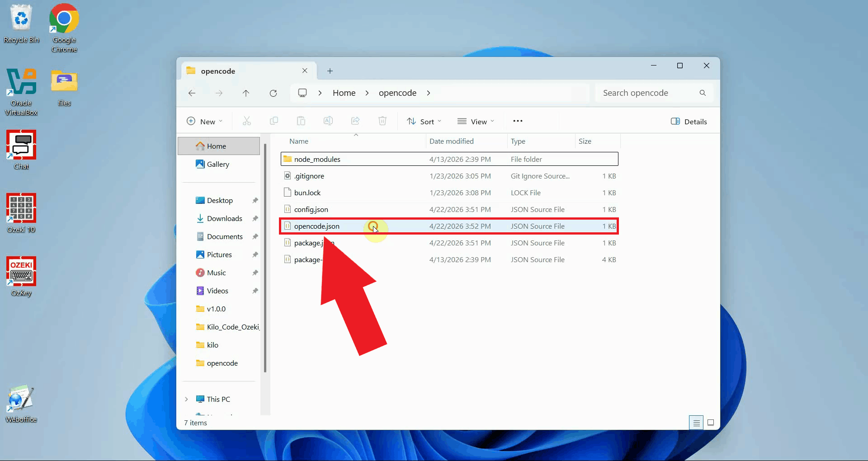Select the config.json file

click(x=449, y=210)
